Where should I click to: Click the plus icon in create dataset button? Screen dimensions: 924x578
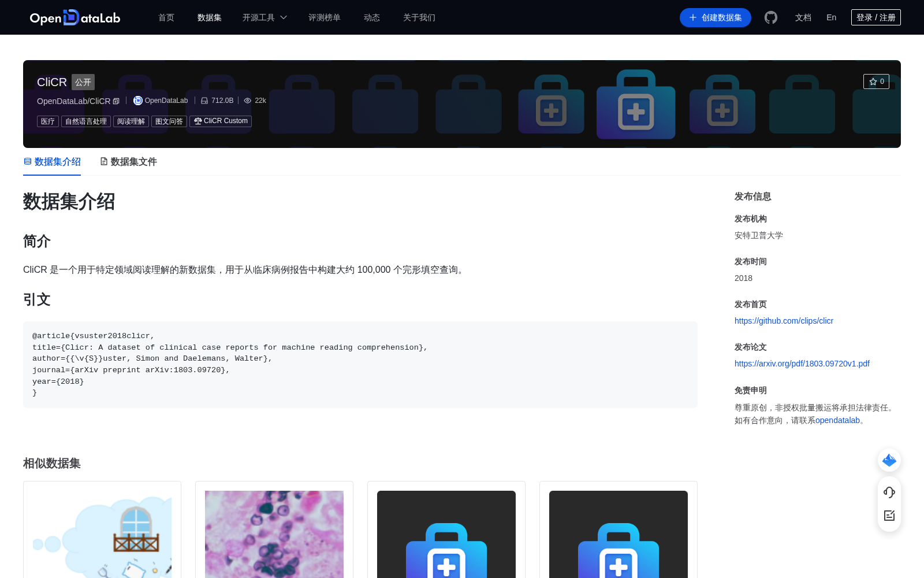tap(693, 17)
